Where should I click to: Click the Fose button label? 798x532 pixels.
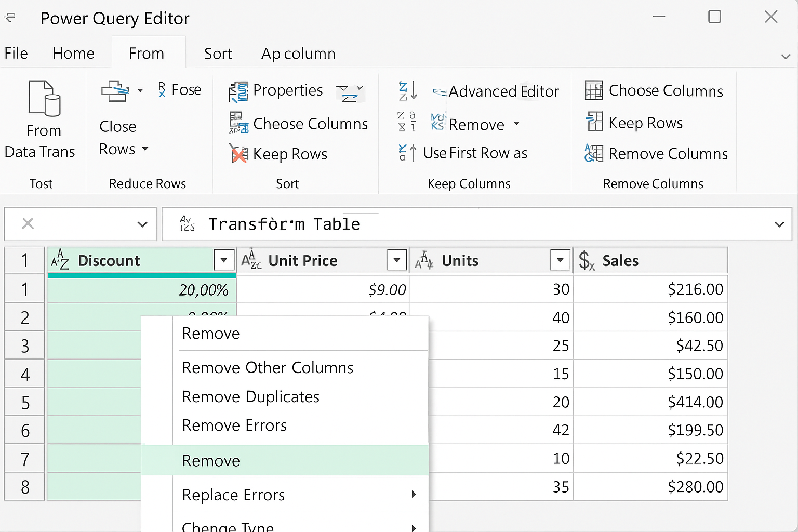click(187, 90)
